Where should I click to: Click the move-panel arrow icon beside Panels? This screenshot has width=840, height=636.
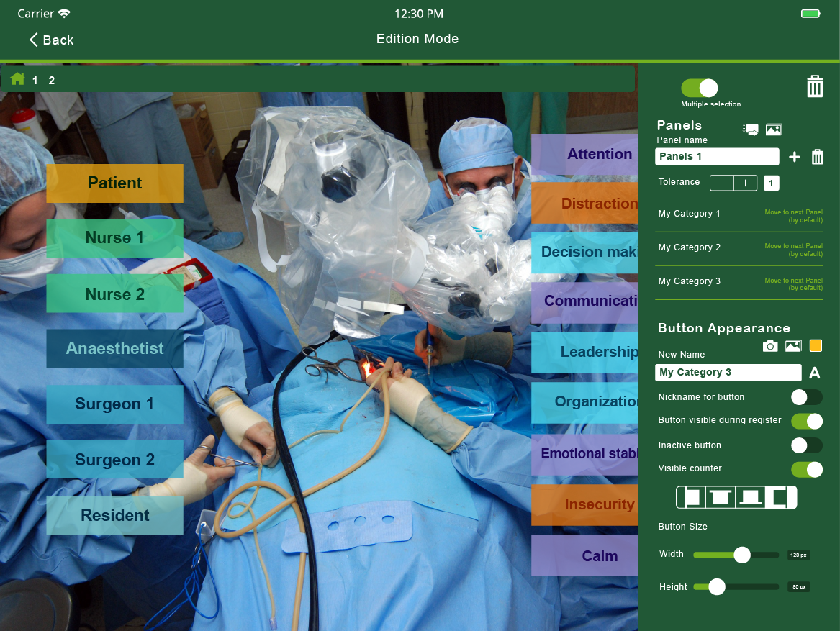[x=750, y=130]
